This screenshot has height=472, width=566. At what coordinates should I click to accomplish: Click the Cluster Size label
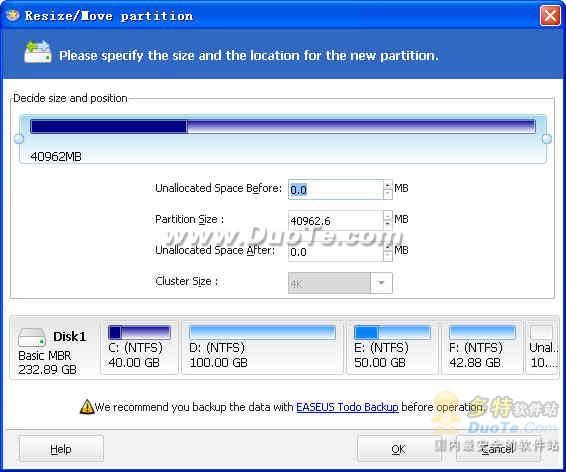(x=187, y=281)
